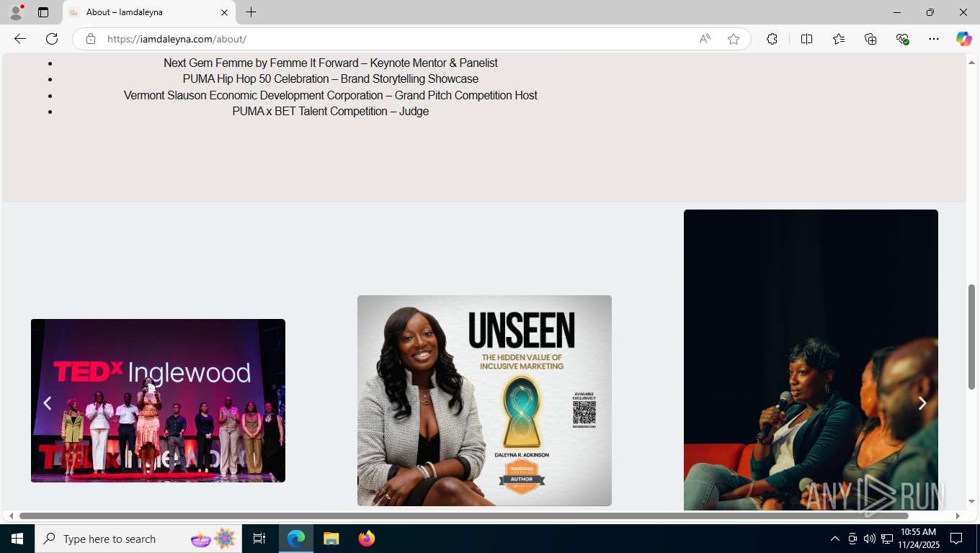980x553 pixels.
Task: Open Settings and more menu
Action: [x=934, y=39]
